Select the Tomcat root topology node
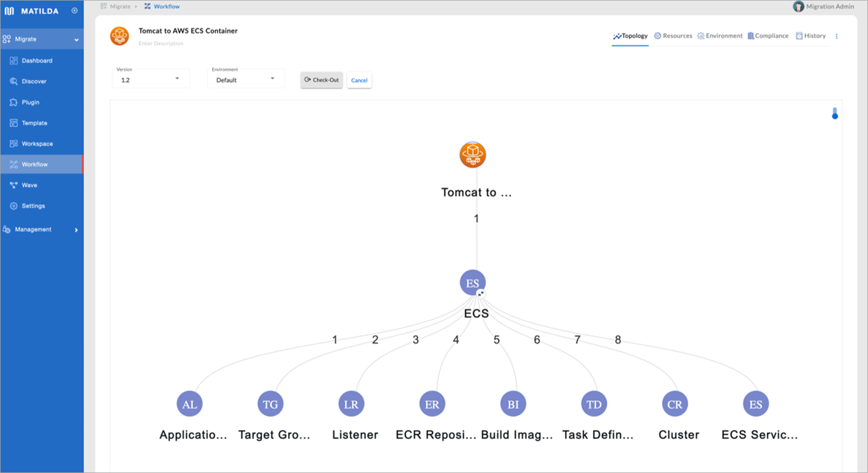868x473 pixels. pyautogui.click(x=473, y=155)
